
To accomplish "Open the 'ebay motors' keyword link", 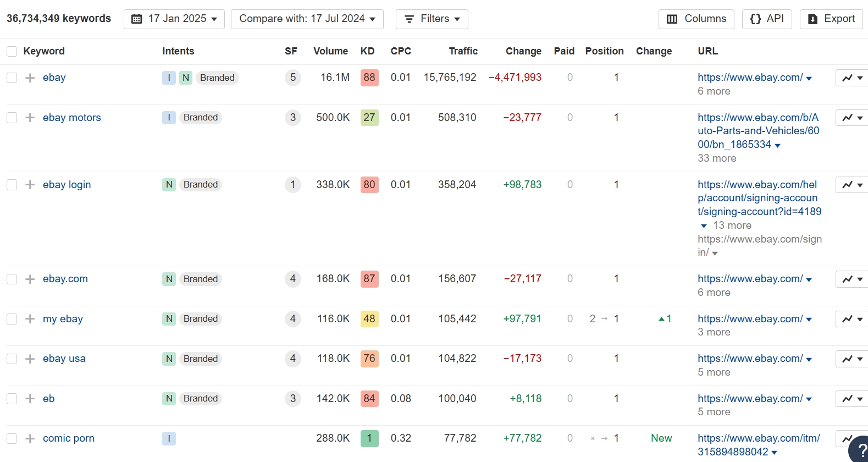I will click(72, 118).
